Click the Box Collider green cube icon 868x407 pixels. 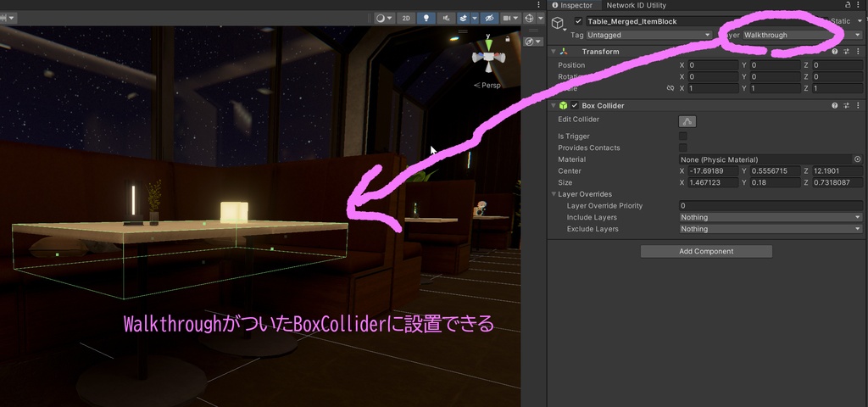click(564, 105)
